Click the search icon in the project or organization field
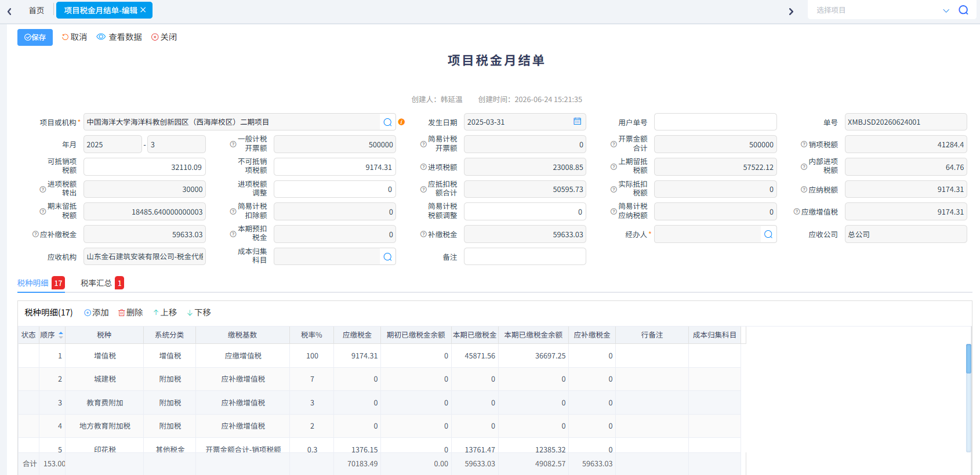 click(388, 122)
